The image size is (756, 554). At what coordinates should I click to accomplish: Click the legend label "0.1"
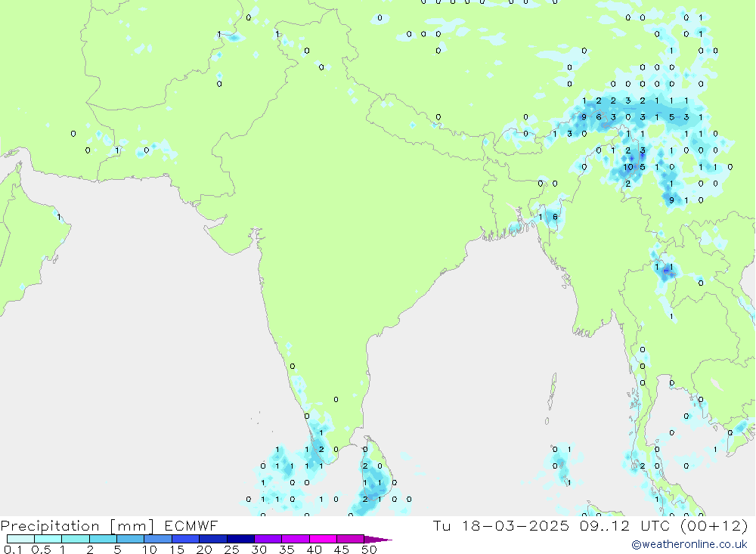(x=13, y=549)
